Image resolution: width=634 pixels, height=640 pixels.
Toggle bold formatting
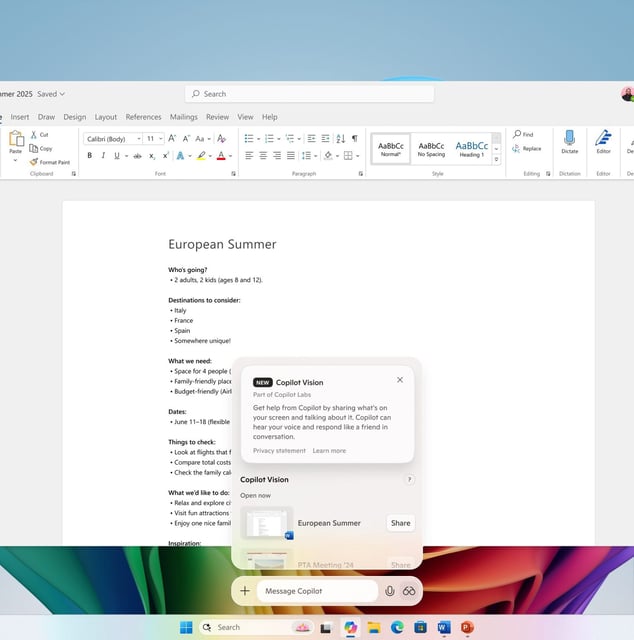click(x=90, y=156)
